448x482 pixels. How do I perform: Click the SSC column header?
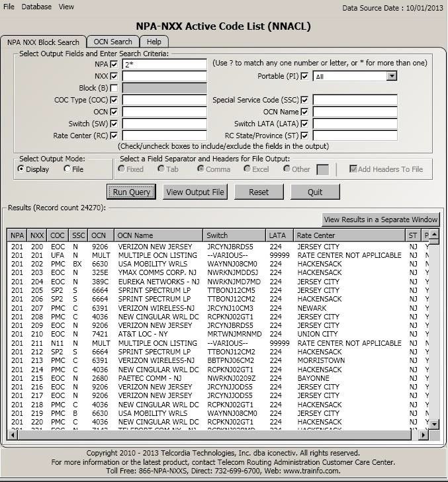[x=79, y=235]
